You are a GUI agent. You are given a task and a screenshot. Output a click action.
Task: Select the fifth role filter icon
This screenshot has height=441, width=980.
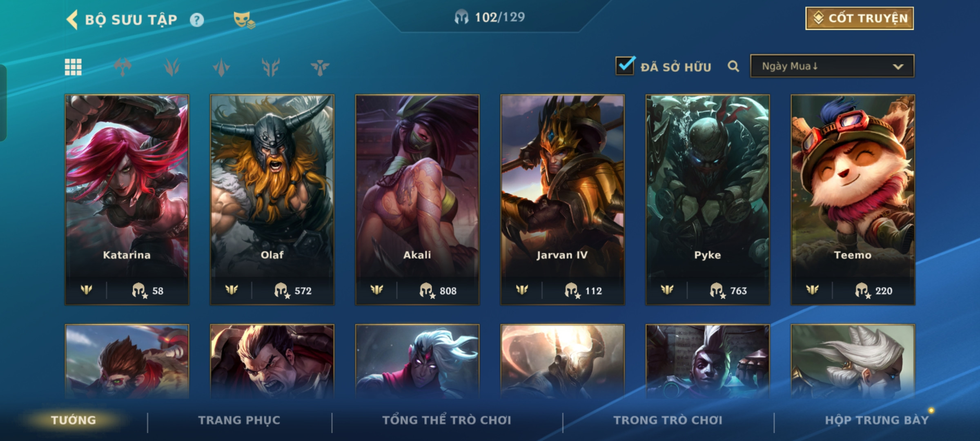coord(320,67)
